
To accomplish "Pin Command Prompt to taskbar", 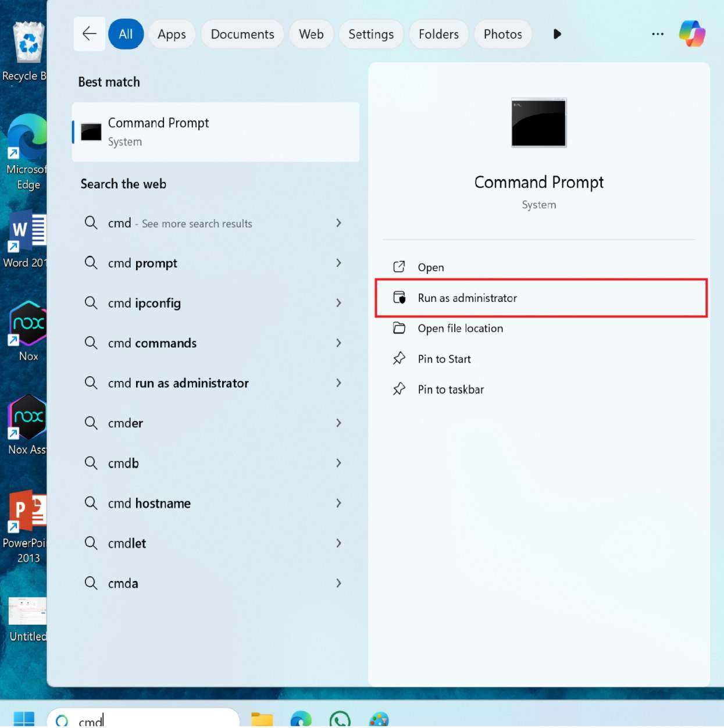I will 451,389.
